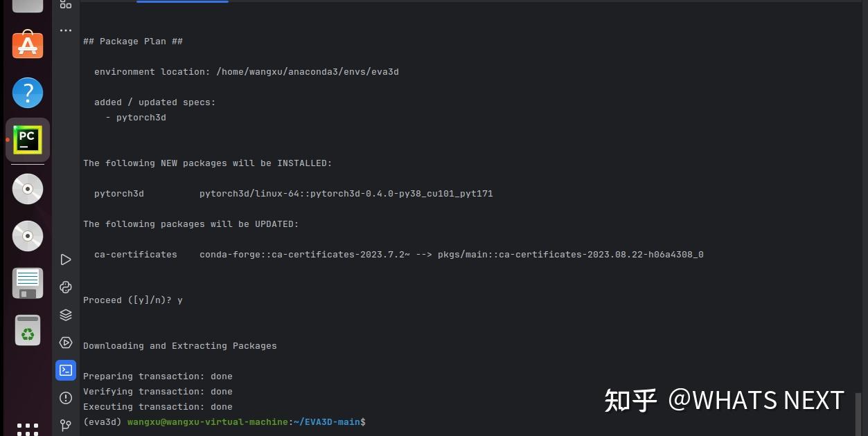
Task: Open the Problems tool window icon
Action: (x=66, y=398)
